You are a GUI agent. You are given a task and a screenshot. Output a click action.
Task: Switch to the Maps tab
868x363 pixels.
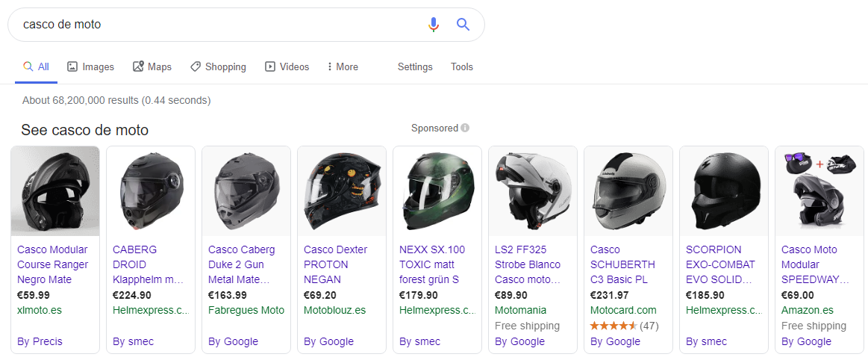pos(152,67)
